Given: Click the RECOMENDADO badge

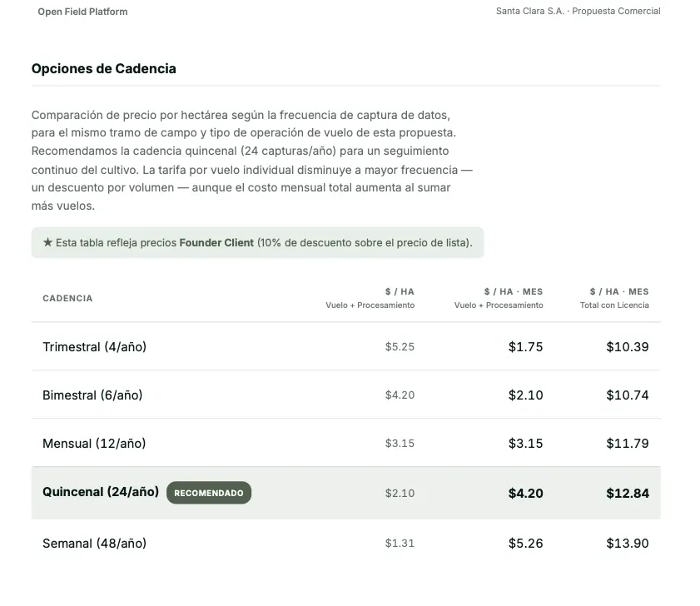Looking at the screenshot, I should pyautogui.click(x=209, y=493).
